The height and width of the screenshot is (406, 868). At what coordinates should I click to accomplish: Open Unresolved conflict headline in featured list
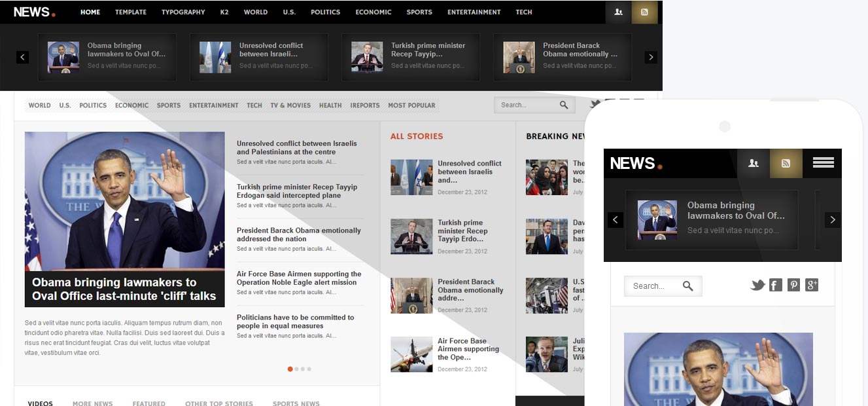297,147
